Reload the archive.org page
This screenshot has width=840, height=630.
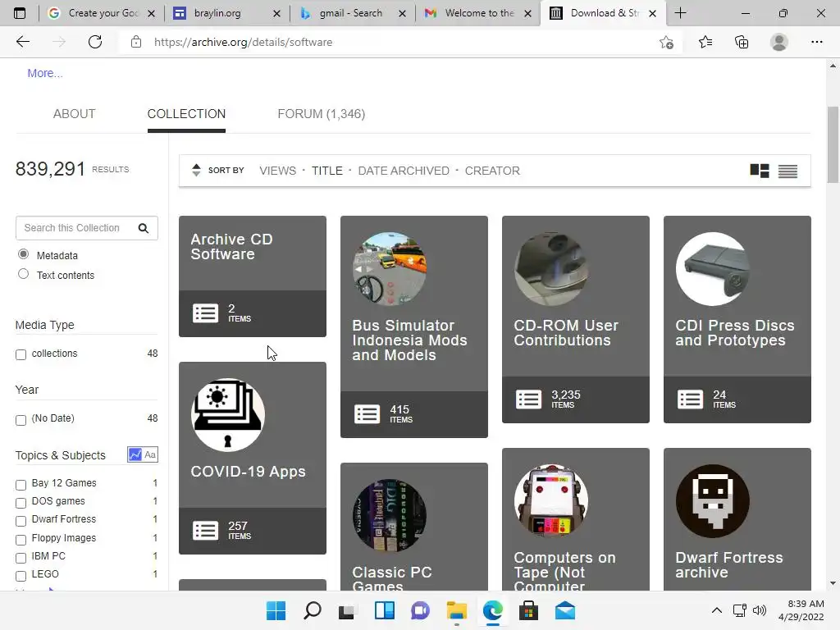click(x=95, y=42)
